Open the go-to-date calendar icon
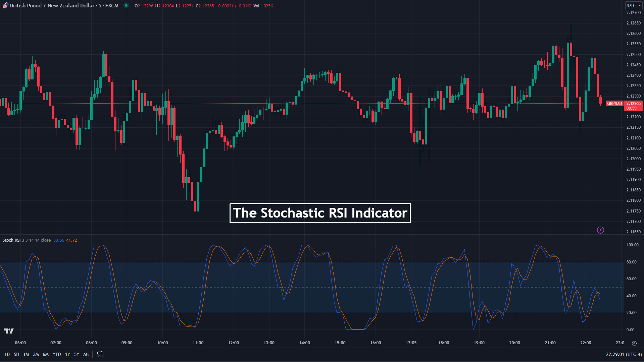644x362 pixels. coord(100,354)
